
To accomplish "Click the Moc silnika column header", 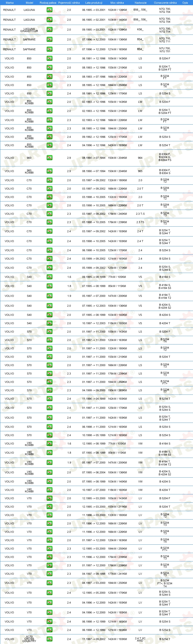I will pos(117,3).
